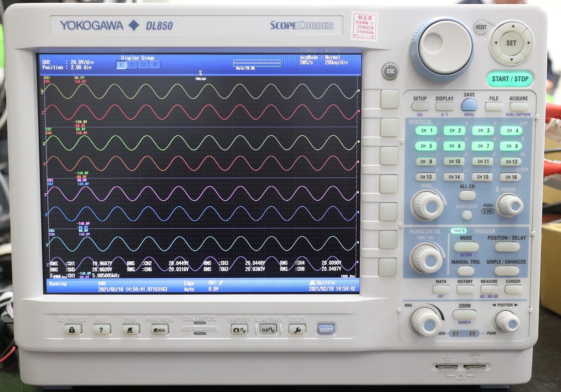Take a SNAPSHOT with camera-wave button
The image size is (561, 392).
point(239,329)
